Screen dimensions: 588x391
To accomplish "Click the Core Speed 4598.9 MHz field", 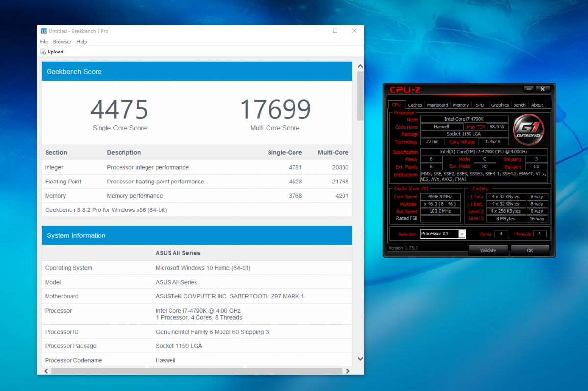I will 441,197.
